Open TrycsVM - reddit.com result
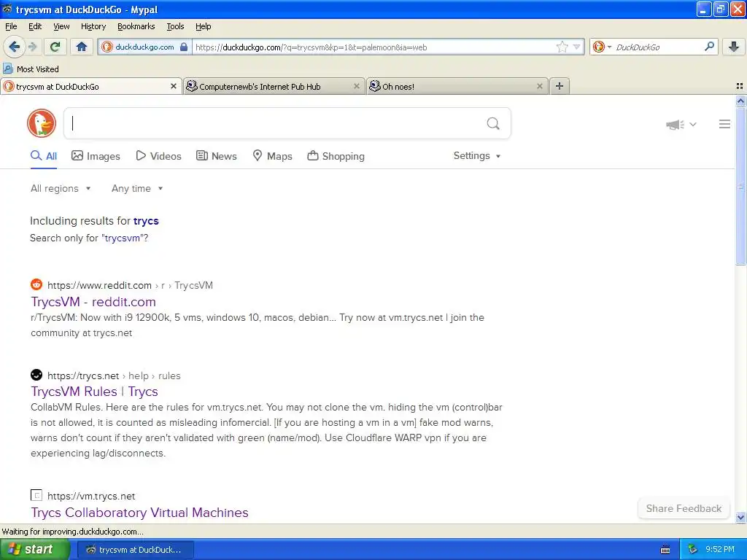This screenshot has width=747, height=560. (93, 302)
